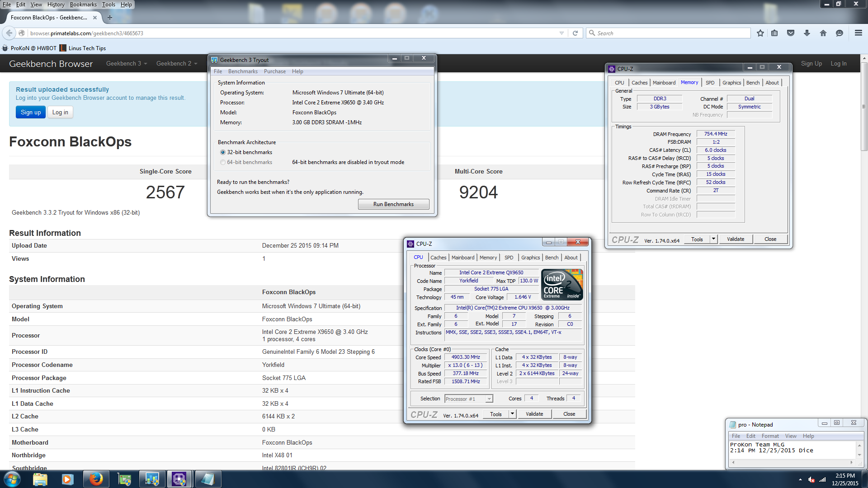Image resolution: width=868 pixels, height=488 pixels.
Task: Open SPD tab in front CPU-Z window
Action: click(x=509, y=258)
